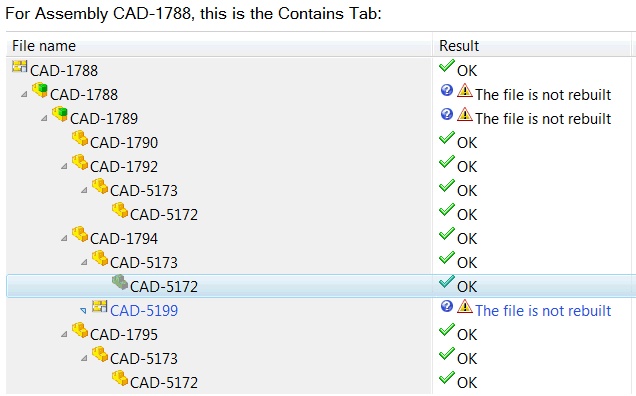636x396 pixels.
Task: Click the assembly icon beside CAD-1794
Action: (x=80, y=234)
